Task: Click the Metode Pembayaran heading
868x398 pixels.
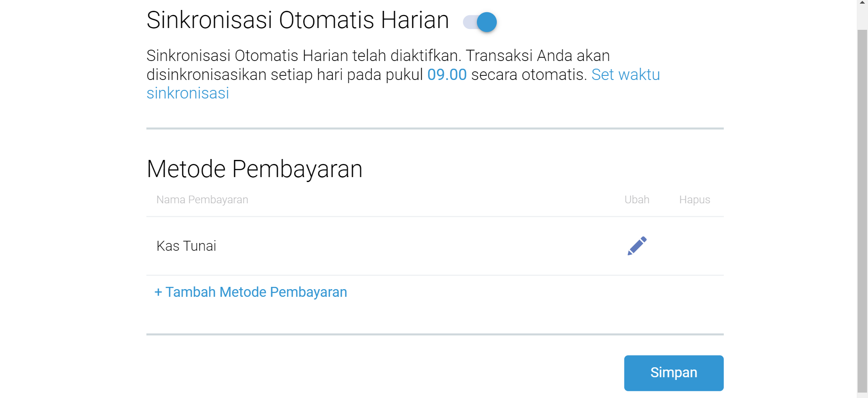Action: pyautogui.click(x=255, y=169)
